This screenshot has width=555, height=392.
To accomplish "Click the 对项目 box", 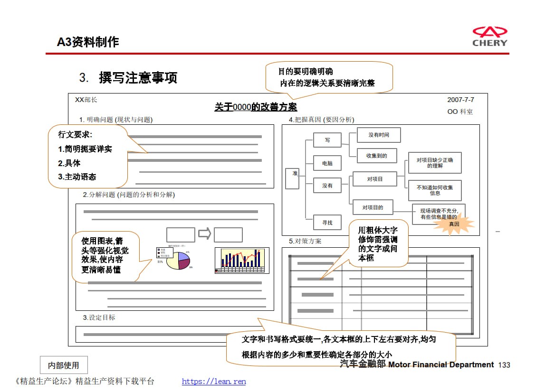I will tap(375, 179).
